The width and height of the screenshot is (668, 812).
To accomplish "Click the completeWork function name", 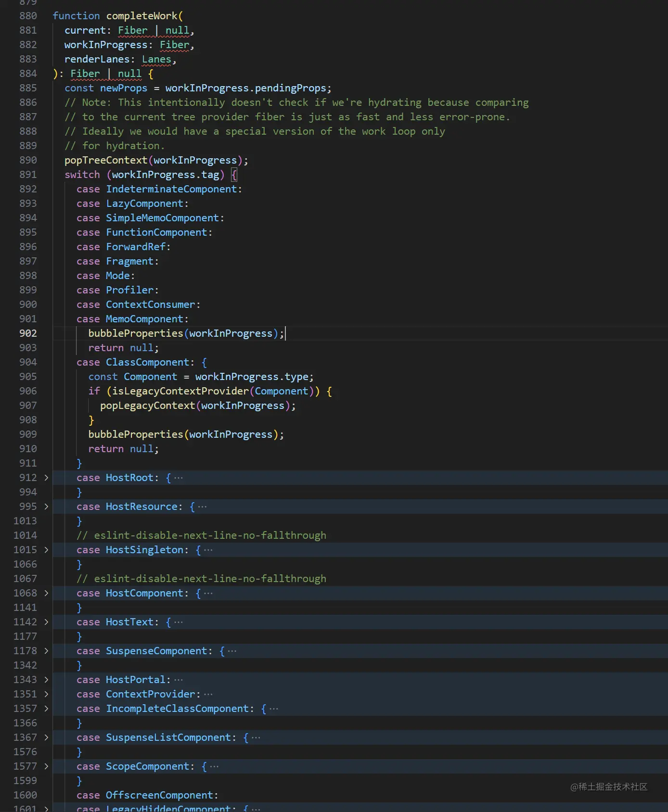I will (x=141, y=16).
